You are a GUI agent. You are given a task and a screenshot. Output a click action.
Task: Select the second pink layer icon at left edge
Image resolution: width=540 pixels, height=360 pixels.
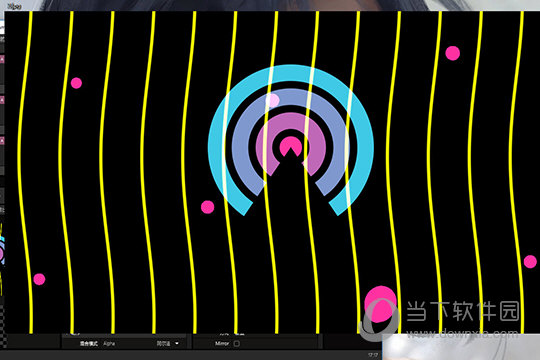point(2,100)
